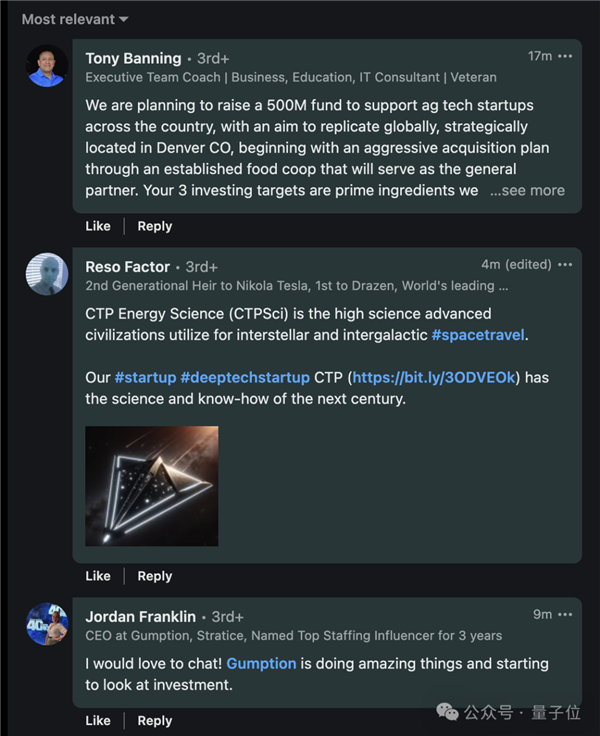Viewport: 600px width, 736px height.
Task: Follow the #deeptechstartup hashtag link
Action: point(245,377)
